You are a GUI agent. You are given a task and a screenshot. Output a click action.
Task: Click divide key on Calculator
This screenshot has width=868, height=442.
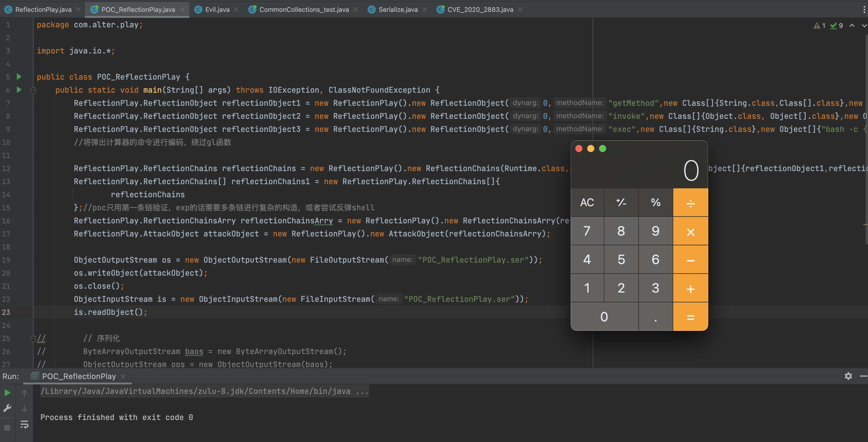click(690, 202)
